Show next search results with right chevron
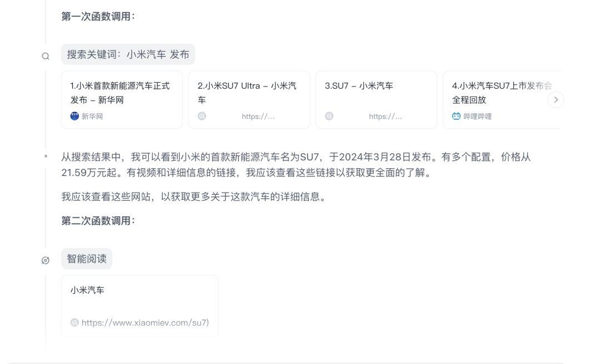The height and width of the screenshot is (364, 600). tap(556, 100)
